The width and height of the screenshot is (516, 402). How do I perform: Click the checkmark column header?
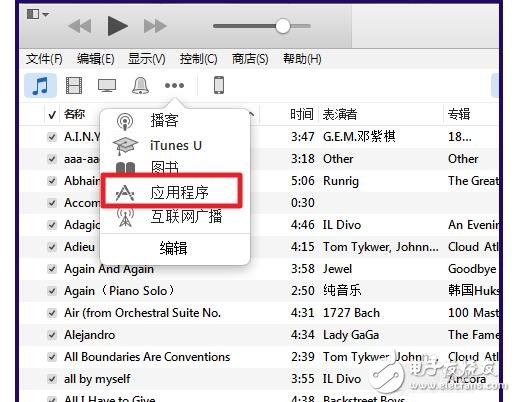52,115
